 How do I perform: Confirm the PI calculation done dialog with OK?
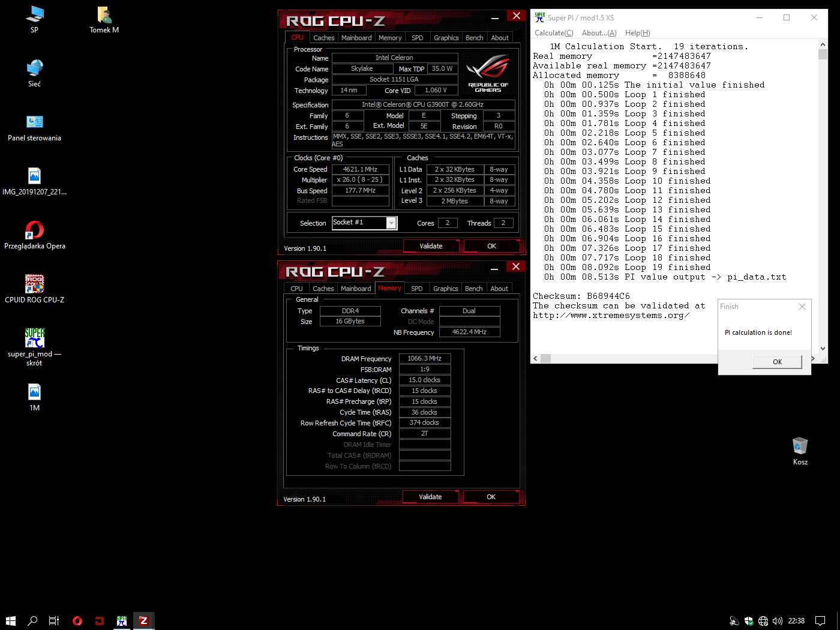pos(777,362)
